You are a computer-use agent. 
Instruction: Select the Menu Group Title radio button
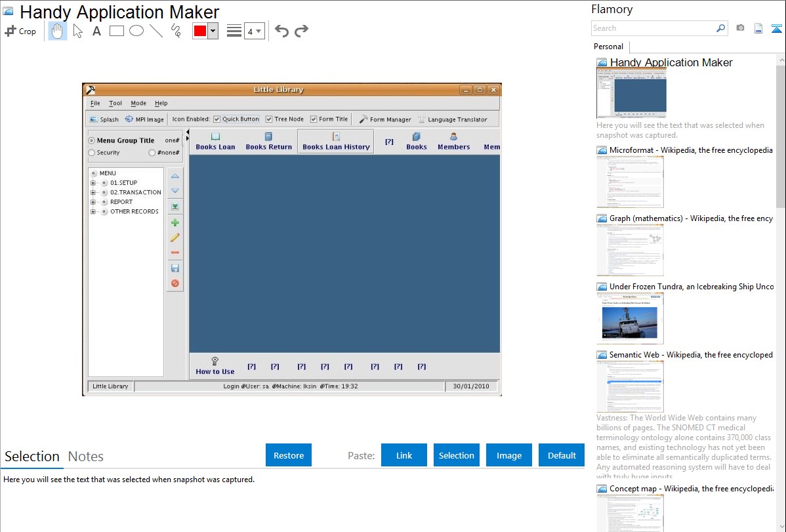[92, 140]
